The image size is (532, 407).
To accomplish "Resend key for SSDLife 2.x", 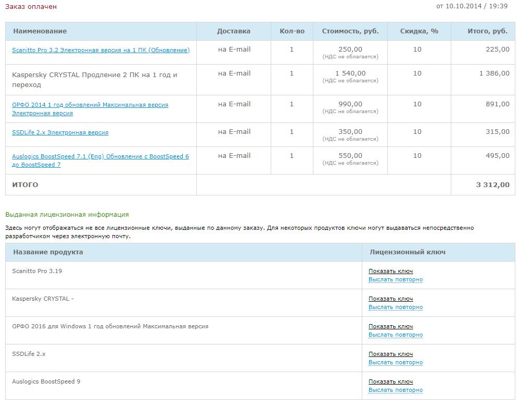I will [396, 362].
